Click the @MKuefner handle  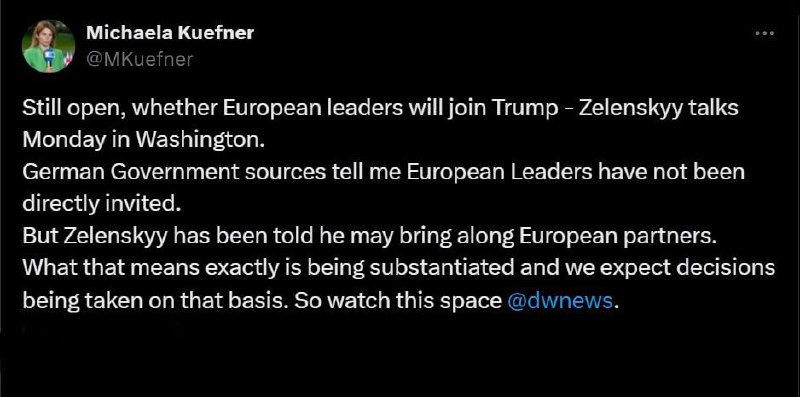pyautogui.click(x=139, y=59)
